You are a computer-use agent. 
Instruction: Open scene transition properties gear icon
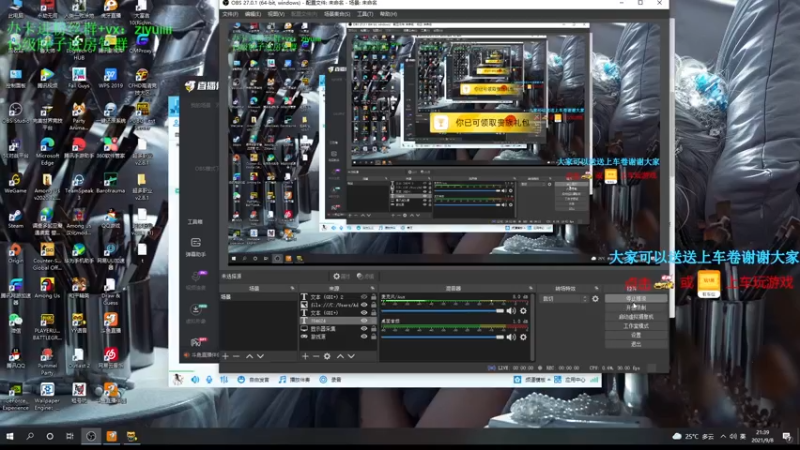click(x=596, y=298)
